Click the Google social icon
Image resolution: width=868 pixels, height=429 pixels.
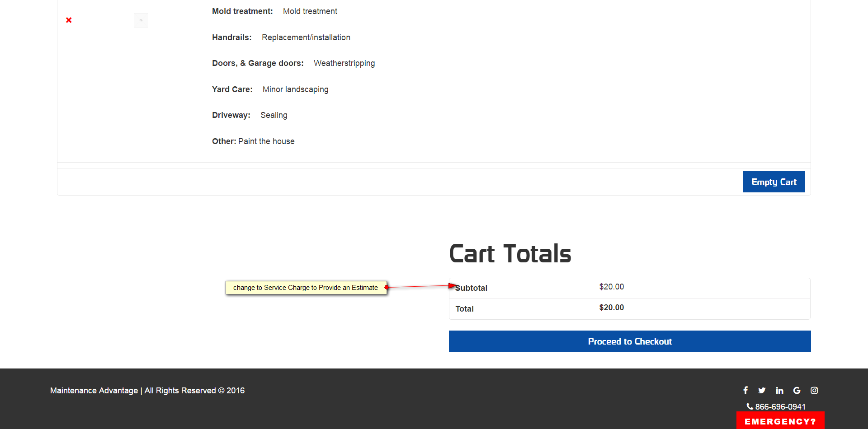coord(797,390)
